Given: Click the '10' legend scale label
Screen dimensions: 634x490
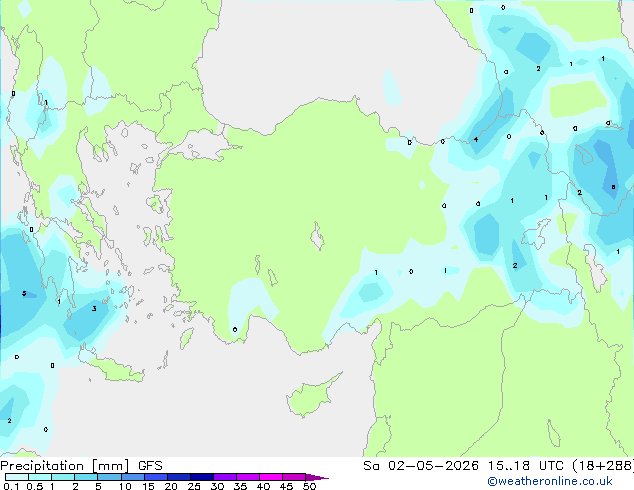Looking at the screenshot, I should 125,486.
